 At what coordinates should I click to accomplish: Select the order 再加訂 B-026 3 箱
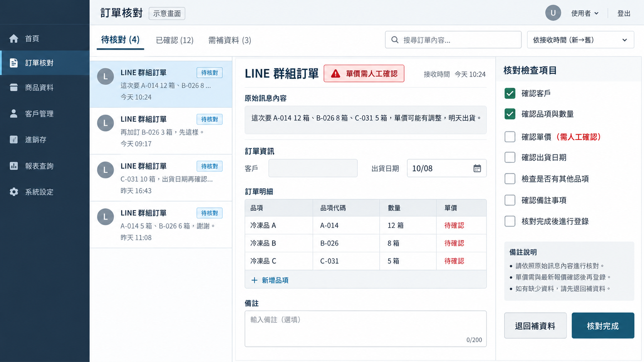tap(161, 131)
